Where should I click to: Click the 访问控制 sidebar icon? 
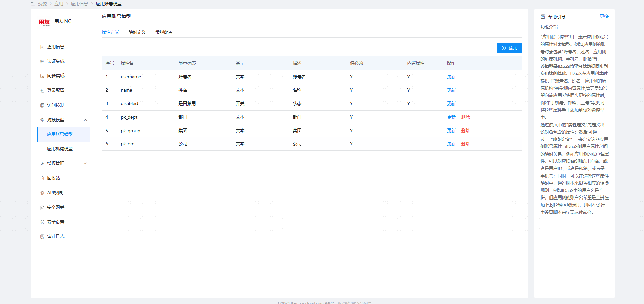[42, 106]
